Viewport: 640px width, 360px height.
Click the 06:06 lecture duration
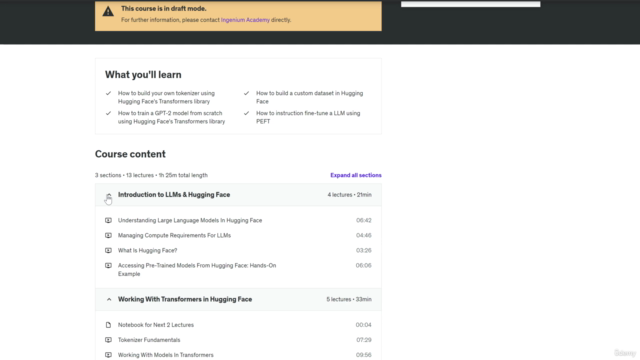364,266
